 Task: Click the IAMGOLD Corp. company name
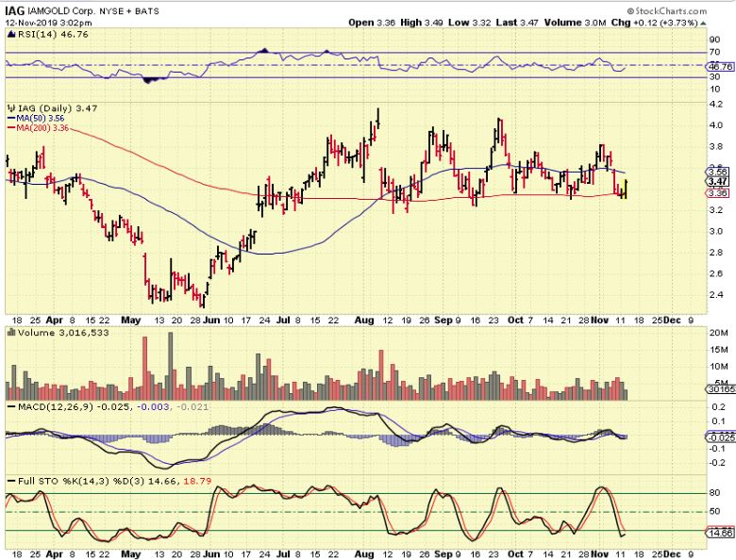click(x=60, y=10)
